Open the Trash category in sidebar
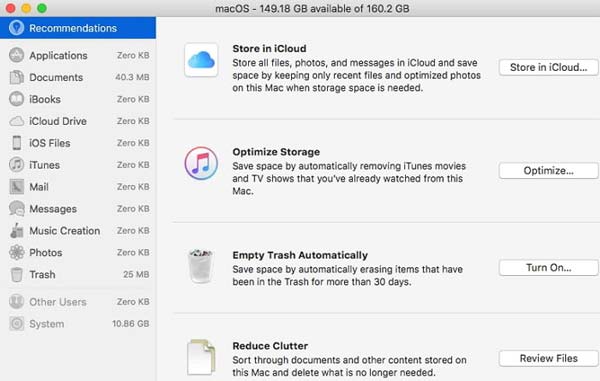Image resolution: width=600 pixels, height=381 pixels. [78, 275]
